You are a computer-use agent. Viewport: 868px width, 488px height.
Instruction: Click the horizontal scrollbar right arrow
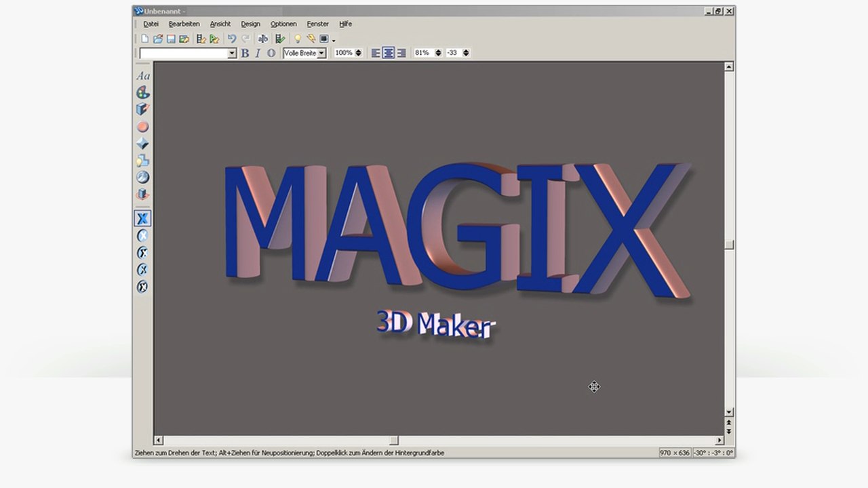[719, 441]
